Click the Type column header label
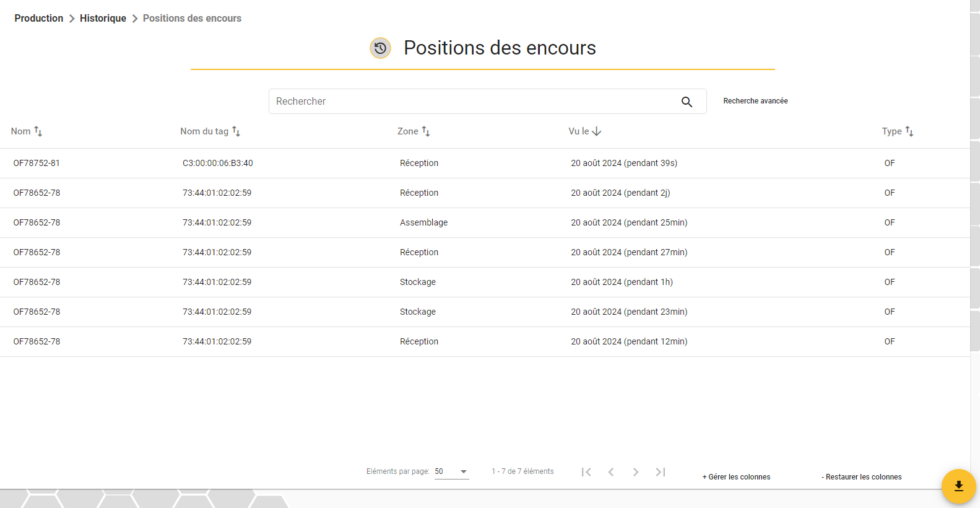This screenshot has width=980, height=508. pos(892,131)
